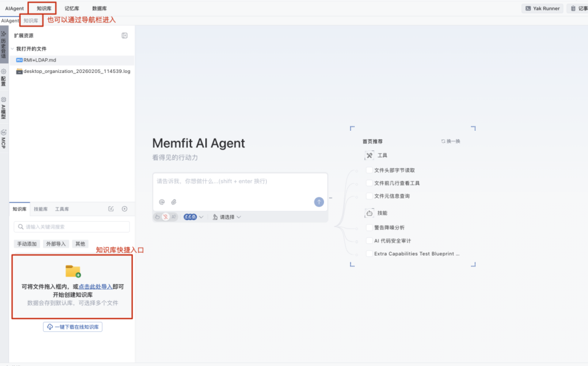Viewport: 588px width, 366px height.
Task: Open the 数据库 top navigation item
Action: click(x=100, y=8)
